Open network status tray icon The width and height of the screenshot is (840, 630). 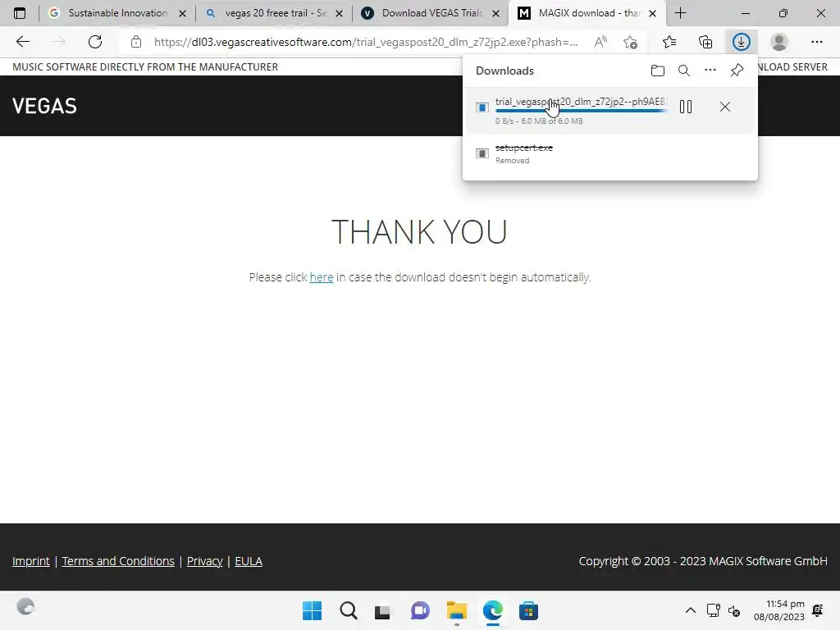tap(714, 610)
